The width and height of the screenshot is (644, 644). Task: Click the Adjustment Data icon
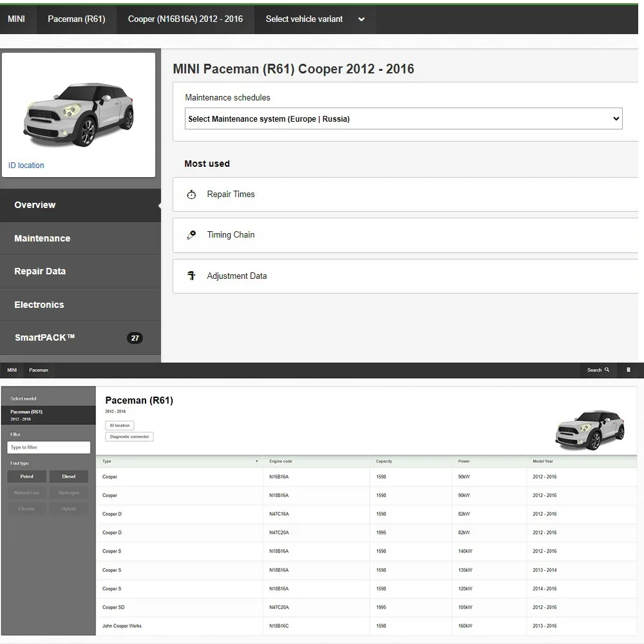pyautogui.click(x=191, y=276)
